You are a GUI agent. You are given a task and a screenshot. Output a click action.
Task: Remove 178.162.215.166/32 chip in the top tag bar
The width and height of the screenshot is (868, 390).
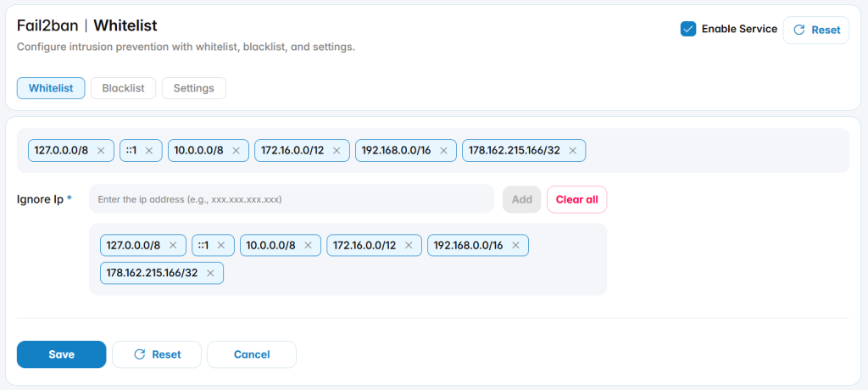click(x=573, y=151)
